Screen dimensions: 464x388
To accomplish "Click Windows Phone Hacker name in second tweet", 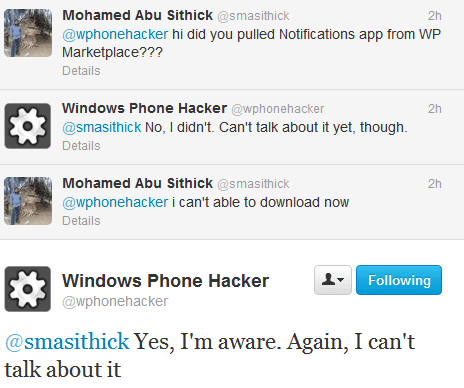I will 144,108.
